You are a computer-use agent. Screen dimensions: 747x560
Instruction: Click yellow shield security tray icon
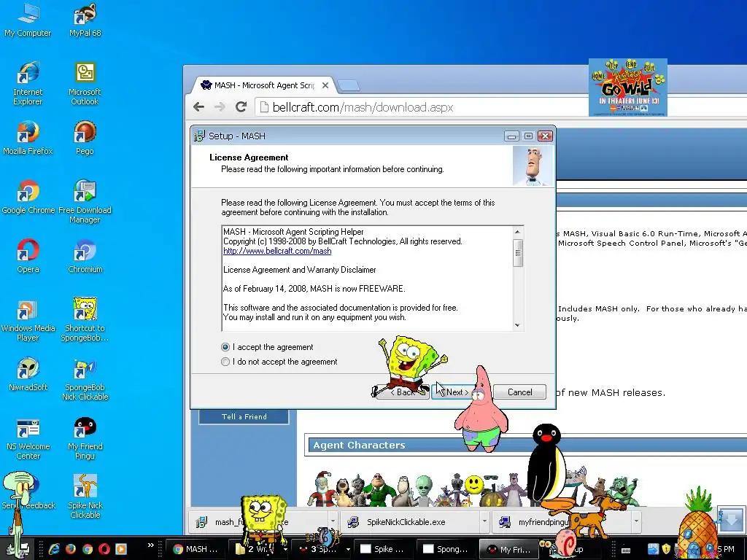pos(666,549)
